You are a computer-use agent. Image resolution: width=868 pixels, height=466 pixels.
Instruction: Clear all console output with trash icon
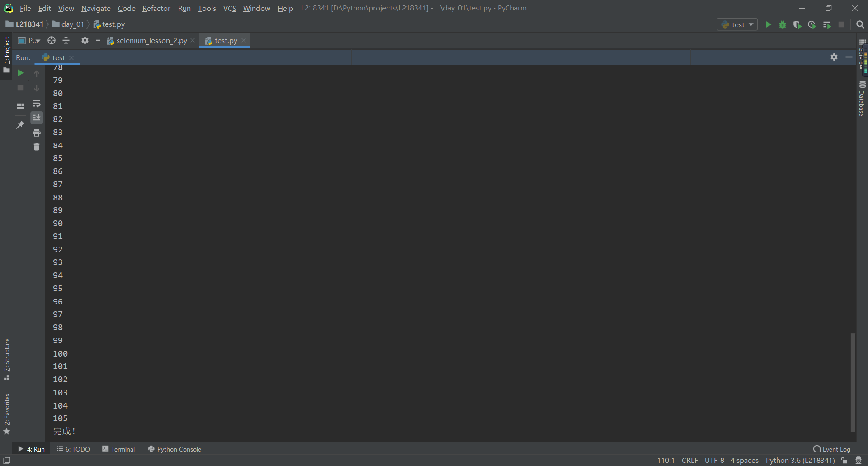coord(37,147)
